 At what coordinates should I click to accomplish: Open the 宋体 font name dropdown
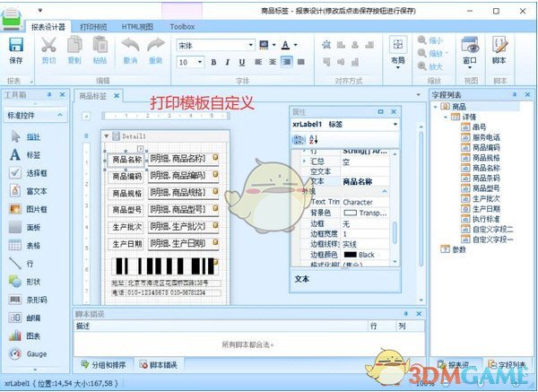251,45
